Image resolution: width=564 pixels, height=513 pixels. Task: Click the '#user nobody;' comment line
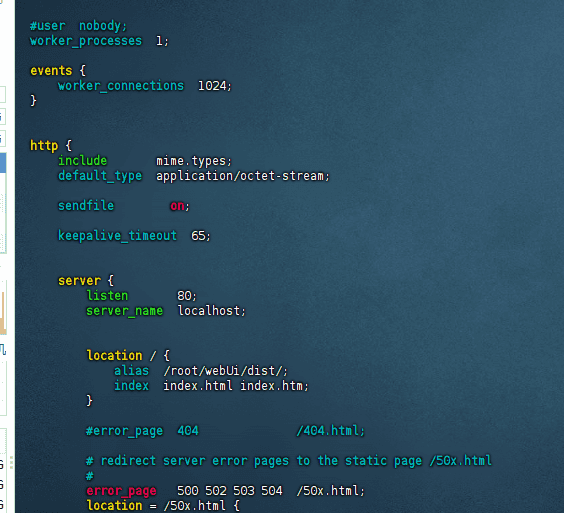coord(78,26)
